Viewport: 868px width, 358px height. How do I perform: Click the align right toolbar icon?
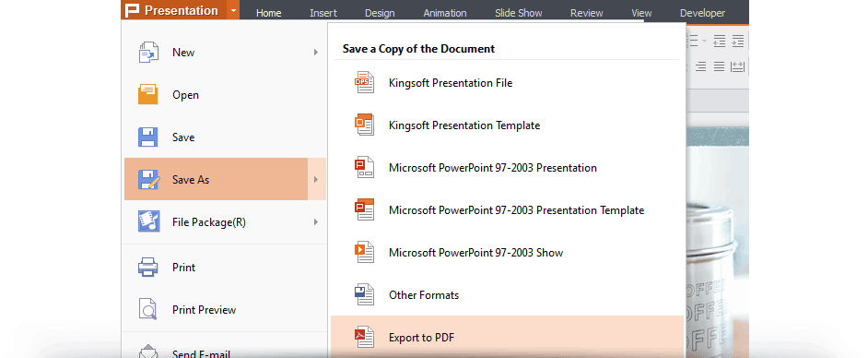click(x=701, y=66)
